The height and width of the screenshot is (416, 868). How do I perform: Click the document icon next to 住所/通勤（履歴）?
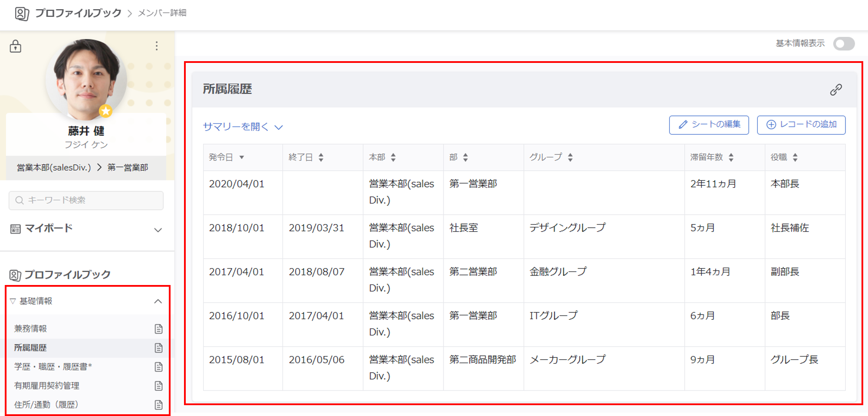159,405
